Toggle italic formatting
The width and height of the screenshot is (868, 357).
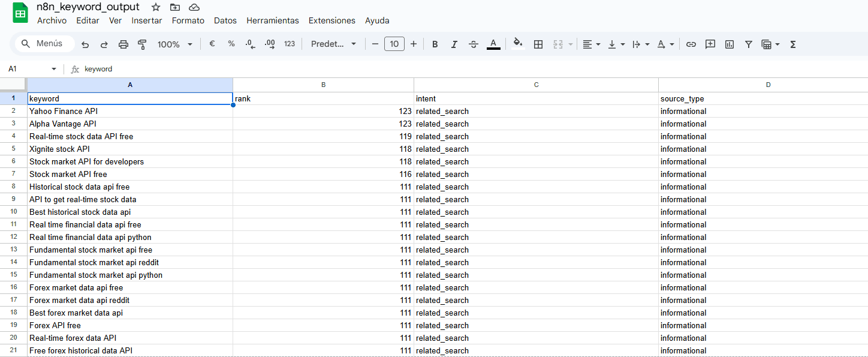(454, 44)
